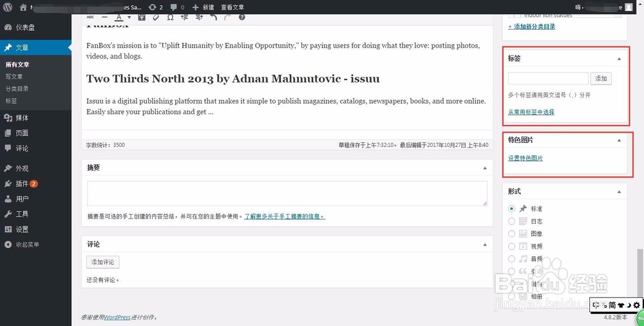The width and height of the screenshot is (644, 326).
Task: Collapse the 摘要 panel
Action: (485, 168)
